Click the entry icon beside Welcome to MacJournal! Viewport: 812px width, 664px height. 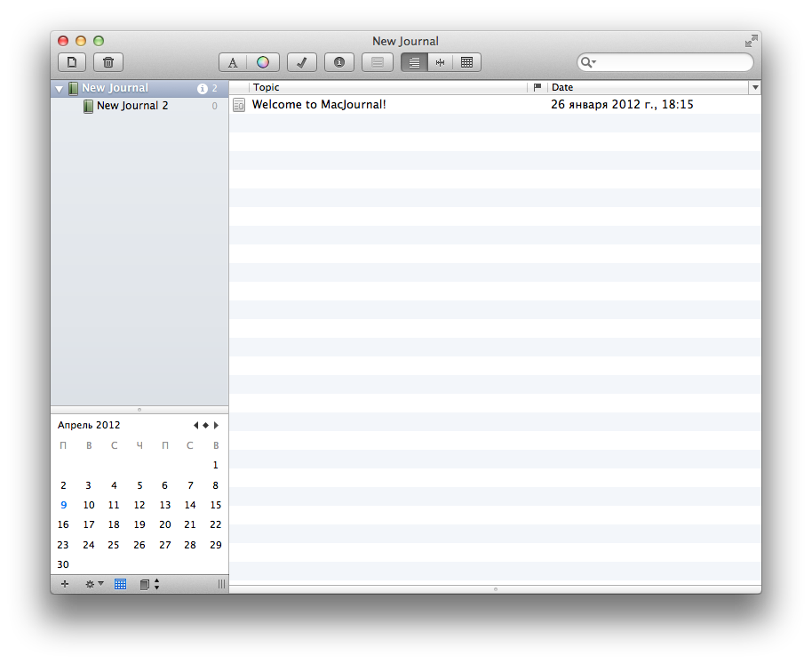(239, 105)
